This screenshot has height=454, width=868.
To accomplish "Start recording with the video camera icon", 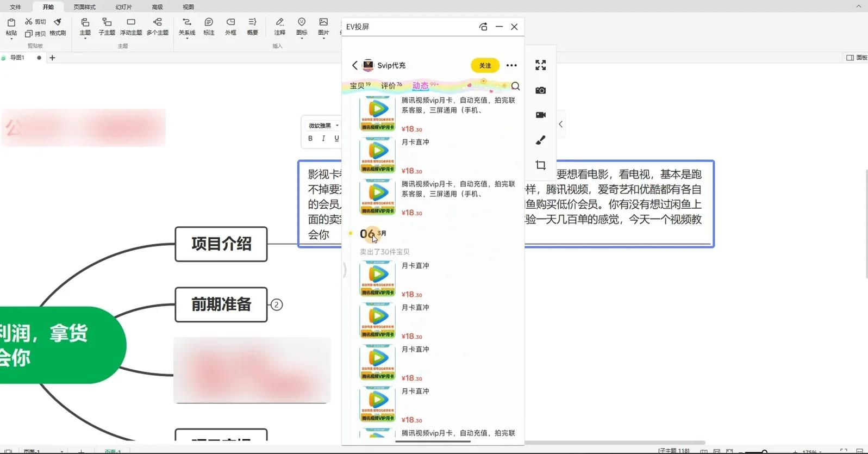I will coord(540,115).
